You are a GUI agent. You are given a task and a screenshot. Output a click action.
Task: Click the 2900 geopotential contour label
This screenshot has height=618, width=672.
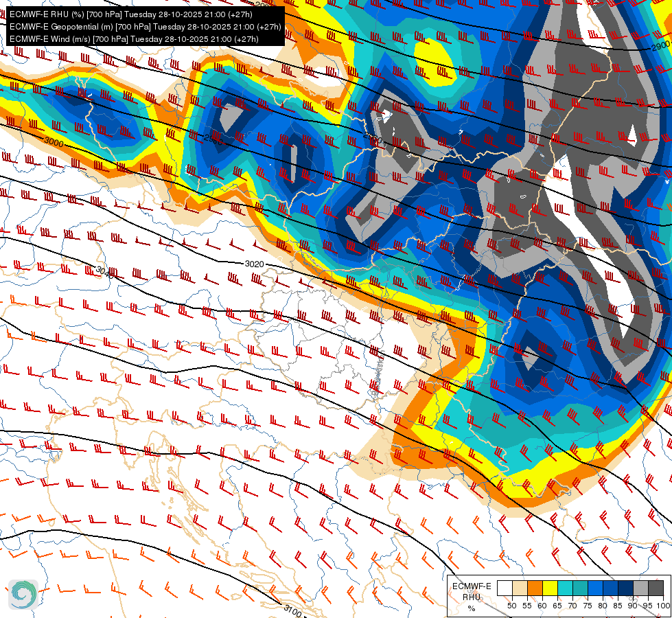660,45
